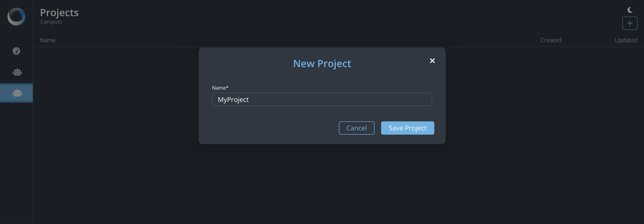
Task: Click the highlighted robot icon in sidebar
Action: click(x=17, y=93)
